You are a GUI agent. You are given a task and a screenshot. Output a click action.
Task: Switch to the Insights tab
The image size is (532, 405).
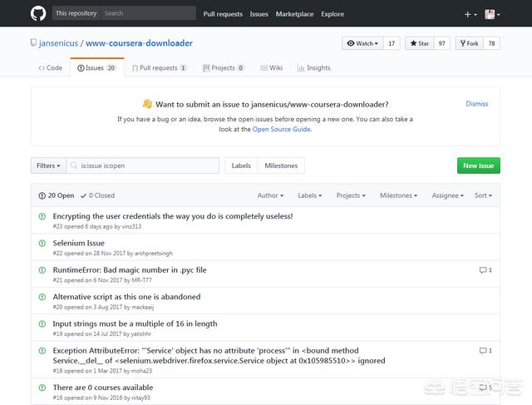coord(314,67)
